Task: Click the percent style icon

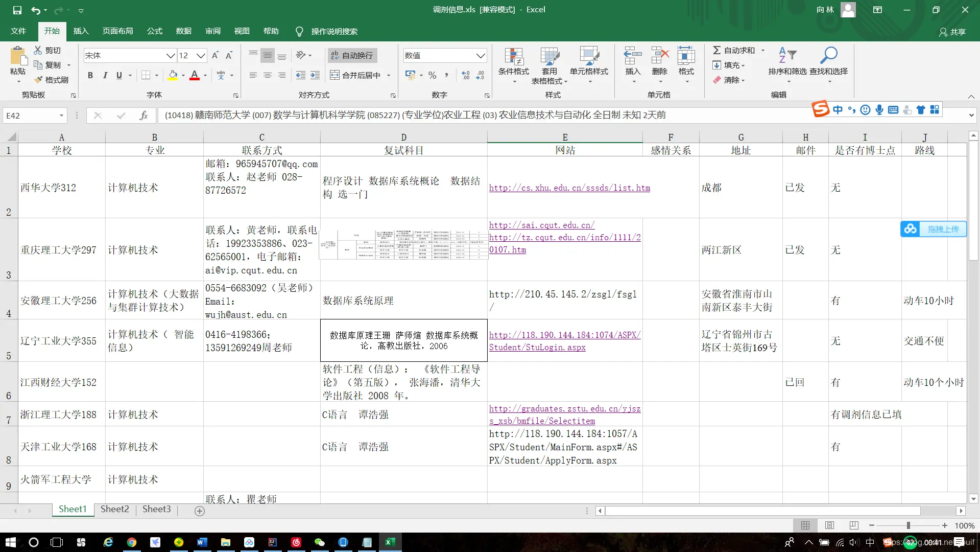Action: pyautogui.click(x=432, y=75)
